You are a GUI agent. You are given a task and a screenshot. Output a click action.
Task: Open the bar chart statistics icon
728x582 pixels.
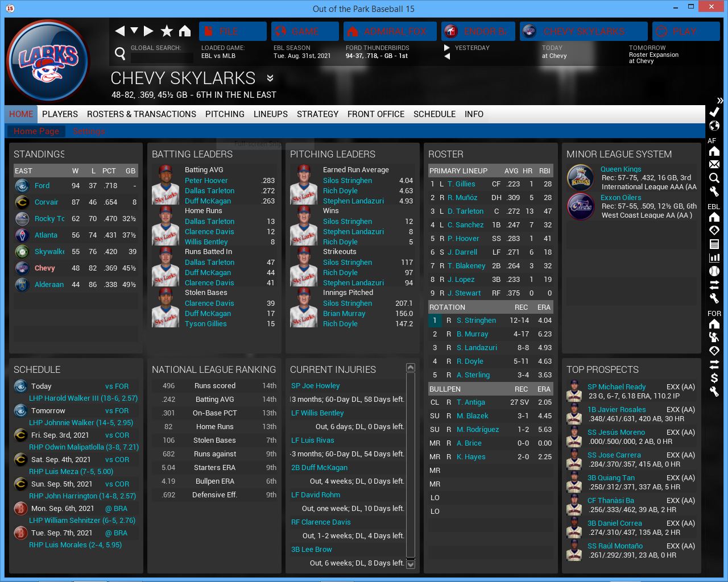pyautogui.click(x=714, y=257)
